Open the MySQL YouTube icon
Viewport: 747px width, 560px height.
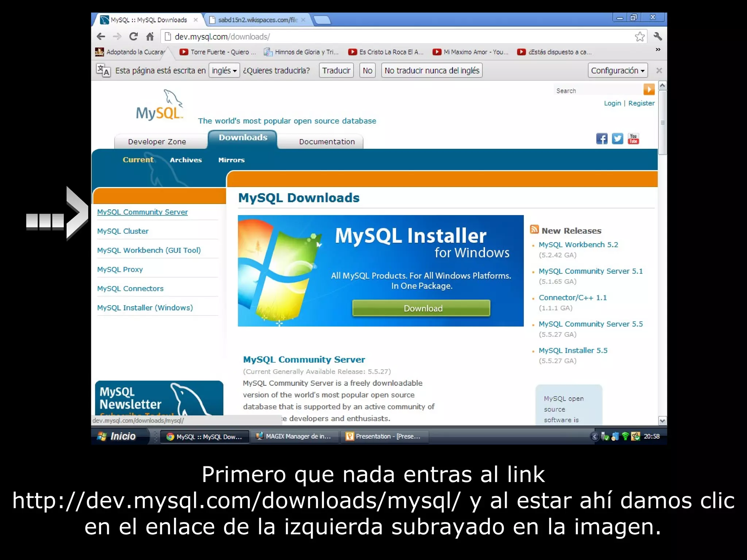(x=633, y=139)
